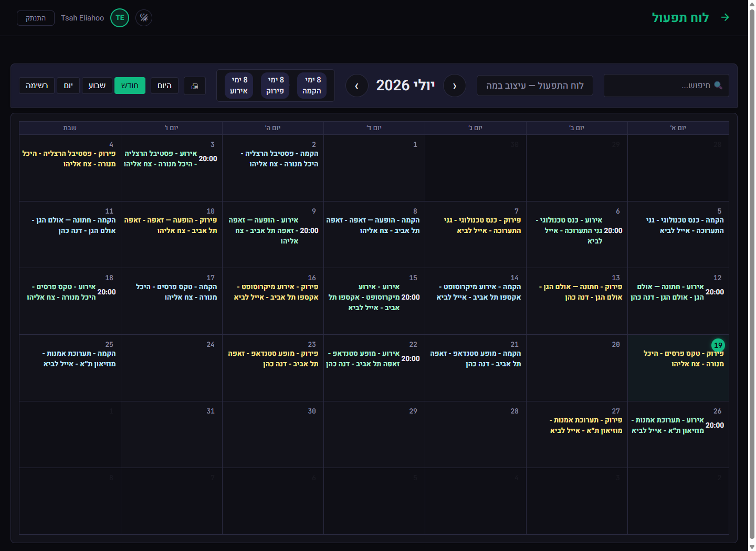
Task: Toggle the 8 ימי אירוע filter chip
Action: pos(239,86)
